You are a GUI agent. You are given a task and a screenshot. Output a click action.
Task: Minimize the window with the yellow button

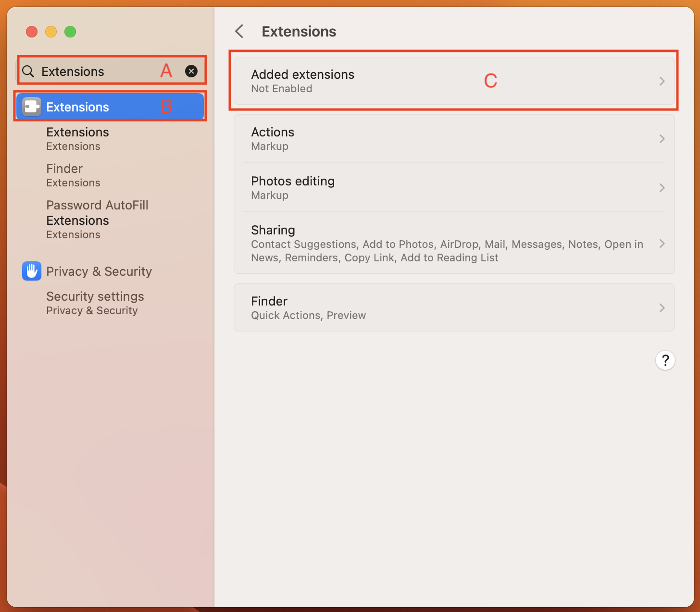tap(51, 32)
